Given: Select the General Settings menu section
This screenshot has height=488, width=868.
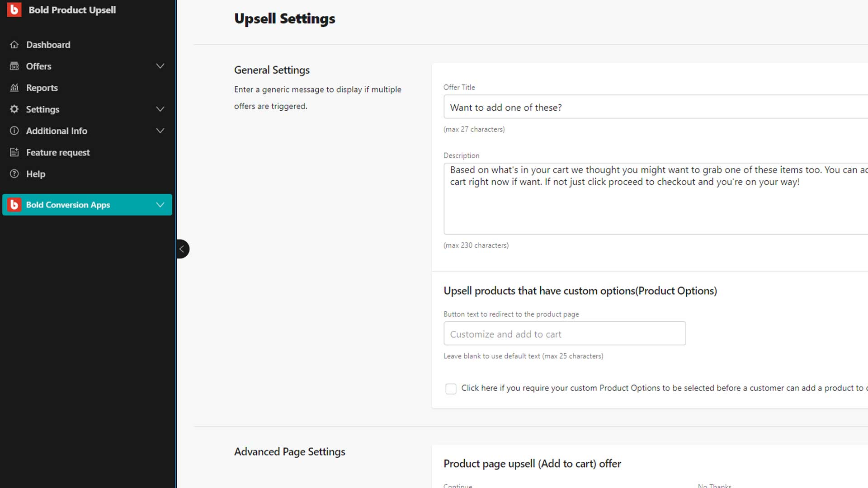Looking at the screenshot, I should tap(272, 70).
